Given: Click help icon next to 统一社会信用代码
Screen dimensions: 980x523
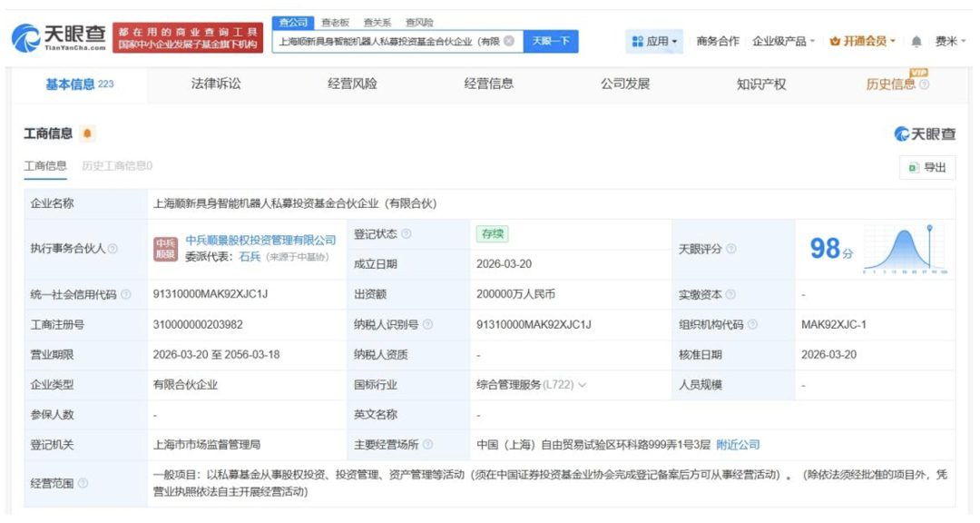Looking at the screenshot, I should coord(125,294).
